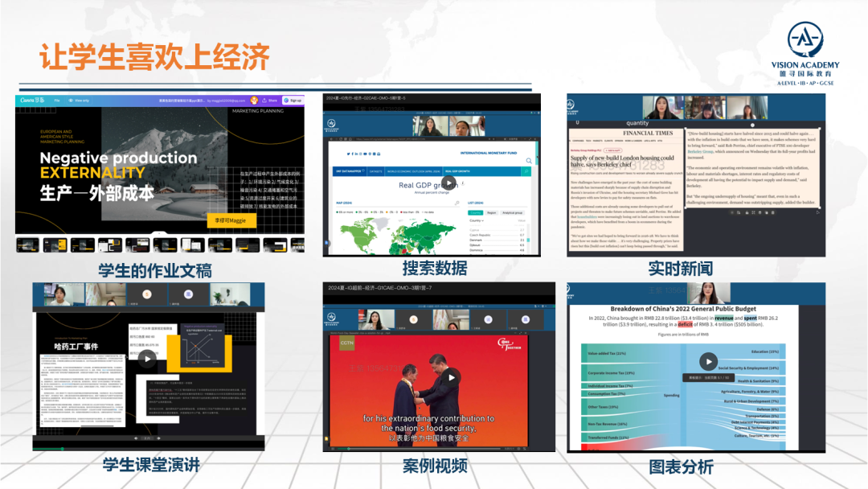
Task: Select the second slide thumbnail in Canva filmstrip
Action: [x=55, y=244]
